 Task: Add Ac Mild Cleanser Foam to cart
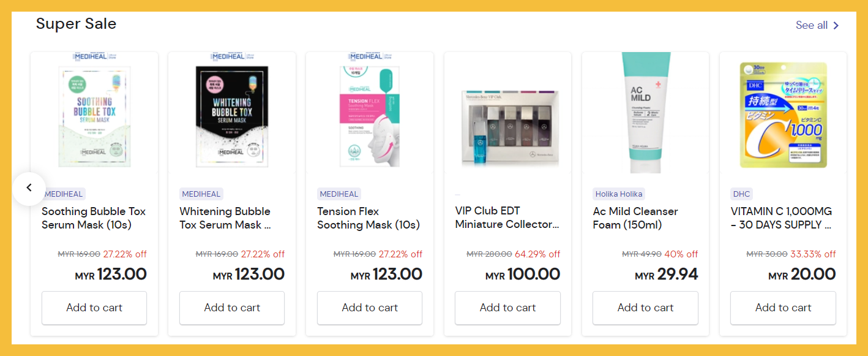click(x=645, y=308)
